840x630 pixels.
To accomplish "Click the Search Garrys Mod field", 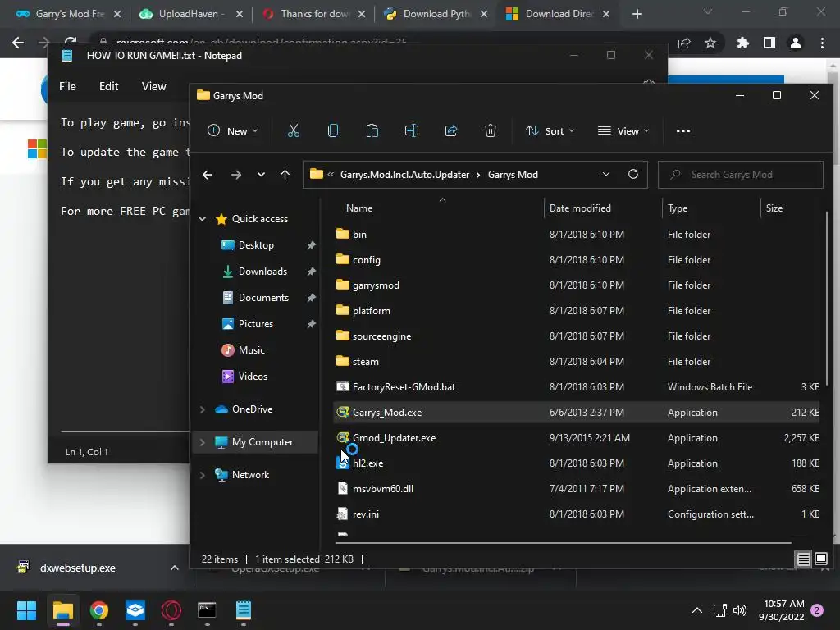I will pyautogui.click(x=741, y=175).
